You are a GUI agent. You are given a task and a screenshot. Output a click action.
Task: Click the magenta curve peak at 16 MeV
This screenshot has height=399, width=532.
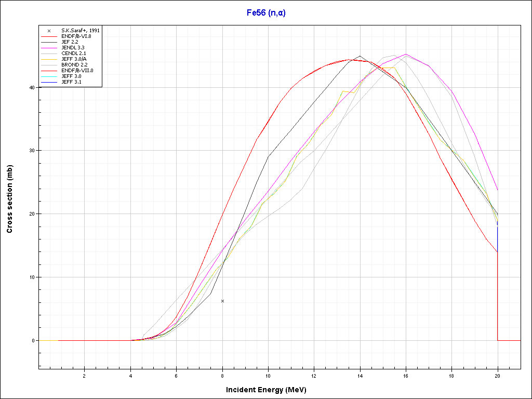[406, 54]
